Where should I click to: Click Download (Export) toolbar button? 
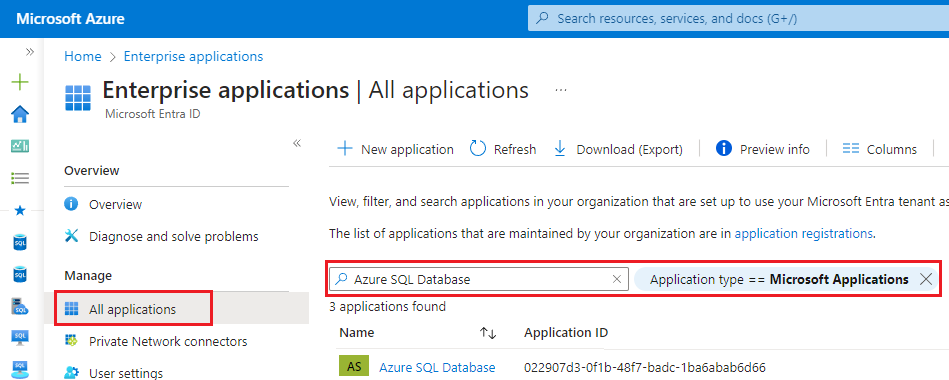point(618,149)
